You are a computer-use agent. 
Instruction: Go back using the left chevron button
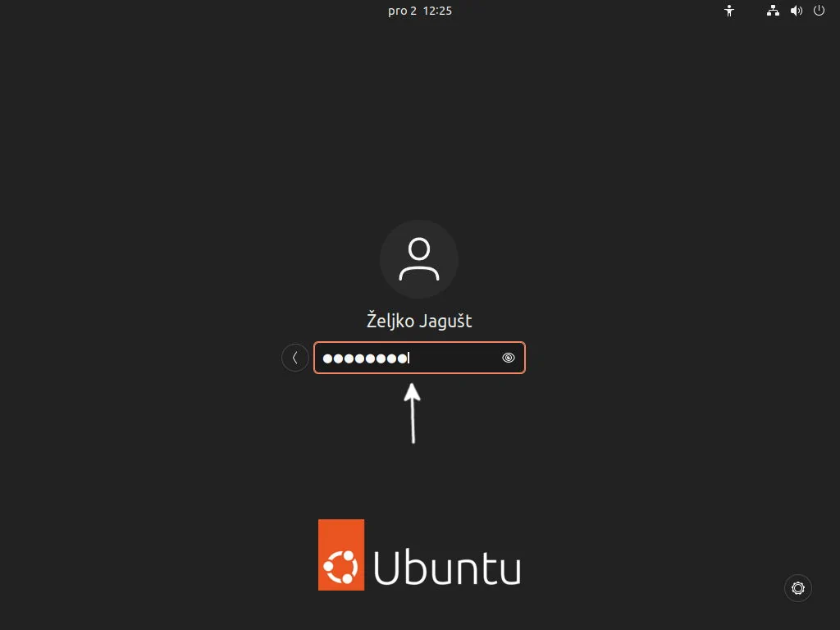click(294, 357)
